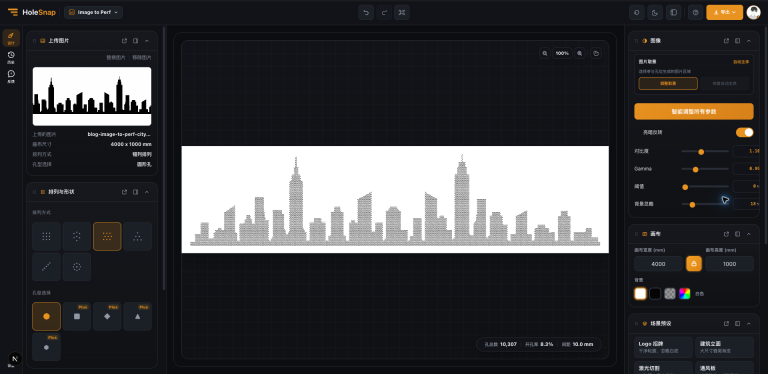Zoom out the canvas with minus magnifier

coord(545,53)
